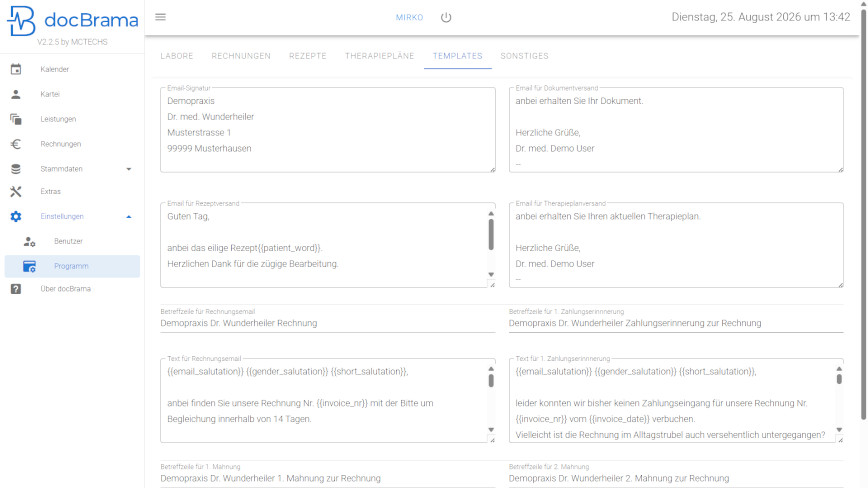Click the Benutzer user-settings icon
Viewport: 868px width, 488px height.
point(29,241)
